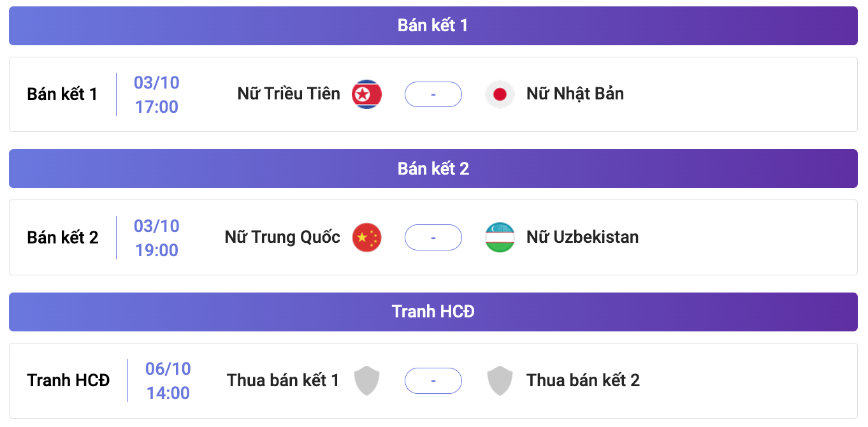This screenshot has height=427, width=868.
Task: Click the Uzbekistan flag icon
Action: point(500,238)
